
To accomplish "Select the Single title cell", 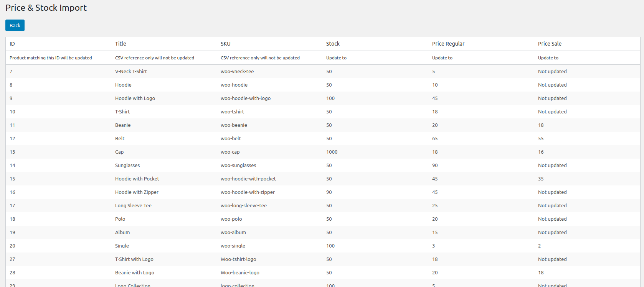I will coord(122,246).
